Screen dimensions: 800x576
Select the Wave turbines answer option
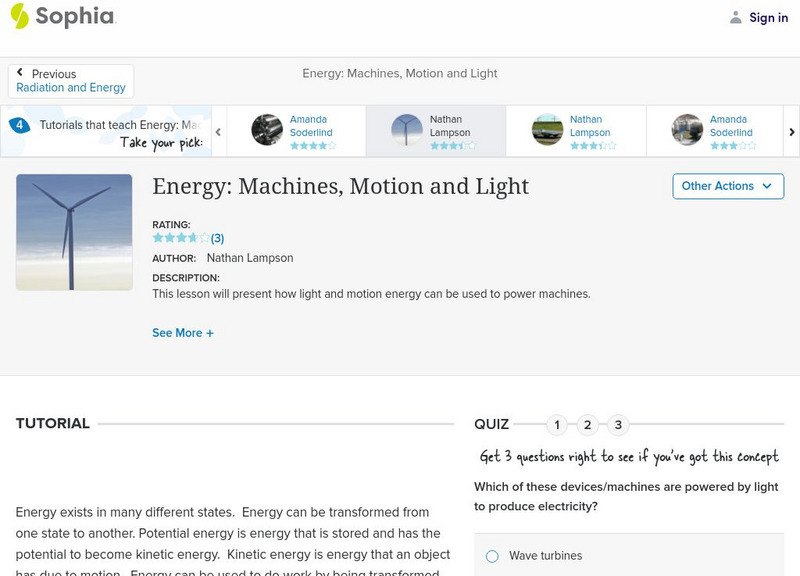click(492, 556)
